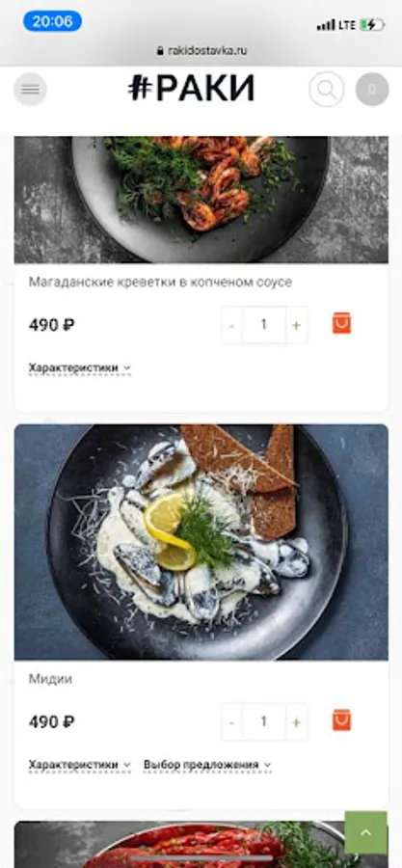The image size is (402, 868).
Task: Open the hamburger menu
Action: (x=30, y=89)
